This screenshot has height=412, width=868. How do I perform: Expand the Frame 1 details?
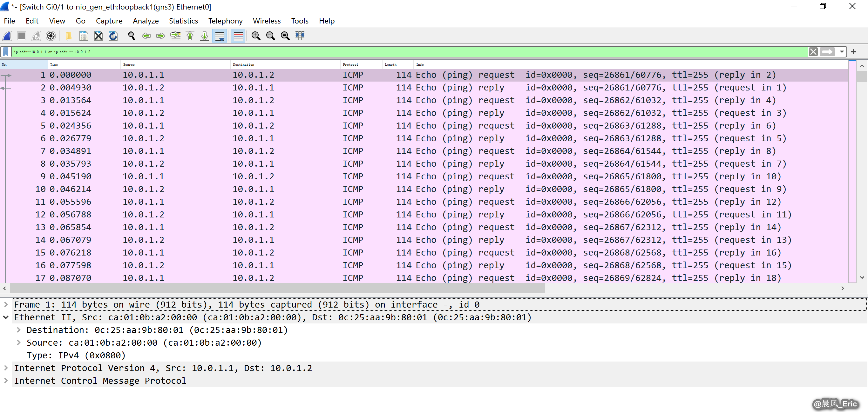point(6,304)
